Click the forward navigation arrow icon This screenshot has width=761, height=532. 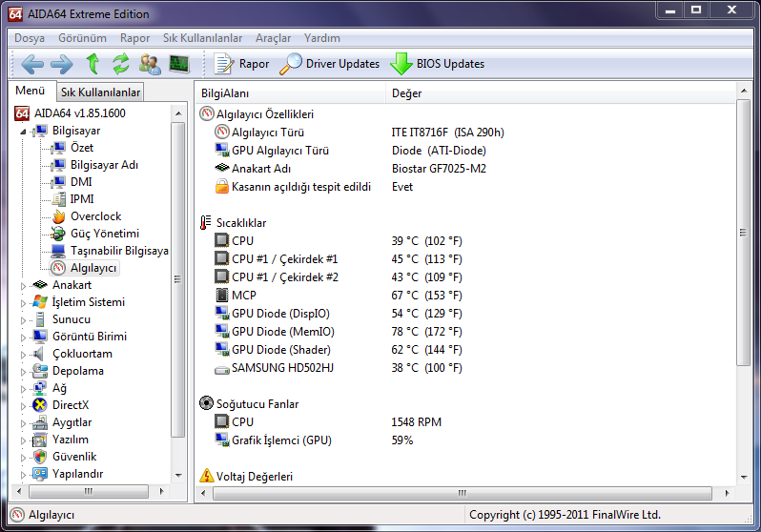click(x=61, y=64)
